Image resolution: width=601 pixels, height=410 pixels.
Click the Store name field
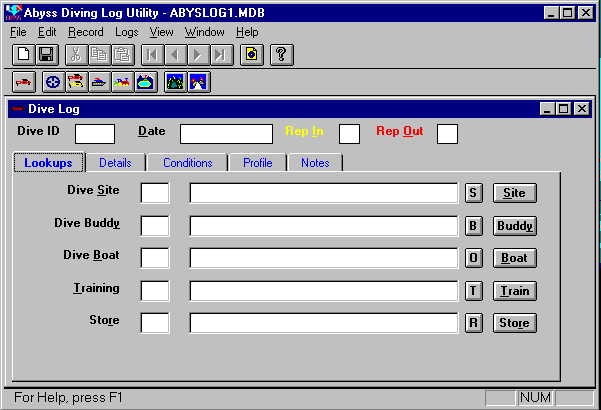pyautogui.click(x=324, y=323)
